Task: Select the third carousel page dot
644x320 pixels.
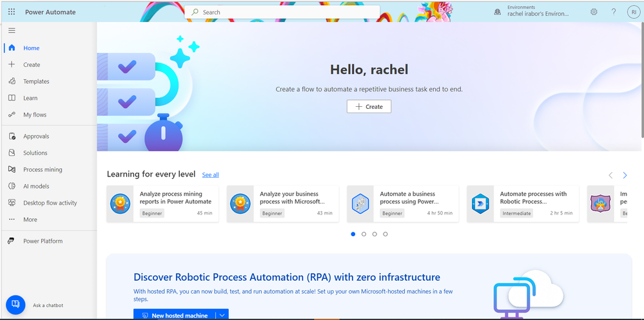Action: (375, 234)
